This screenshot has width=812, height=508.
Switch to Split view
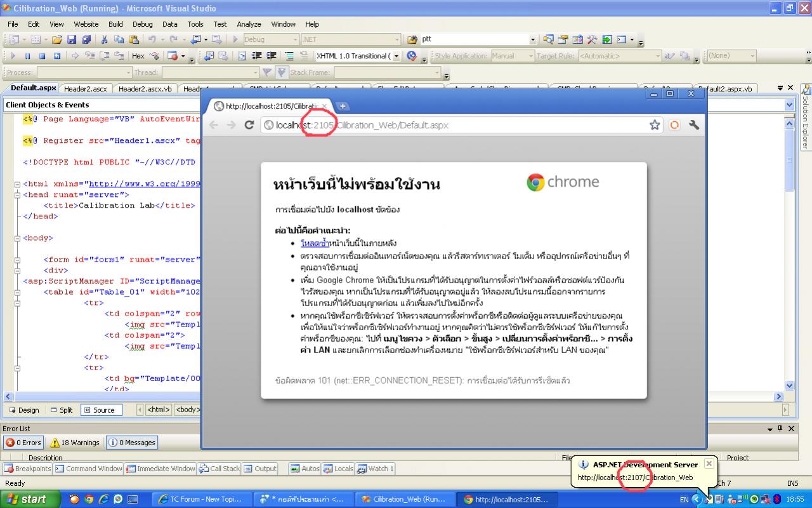(x=62, y=410)
